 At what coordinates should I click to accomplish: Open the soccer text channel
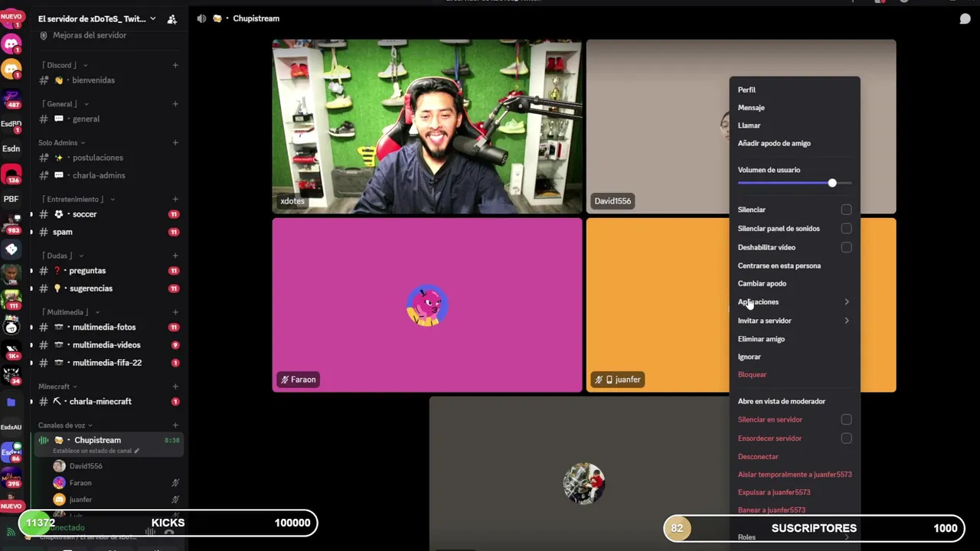(107, 214)
